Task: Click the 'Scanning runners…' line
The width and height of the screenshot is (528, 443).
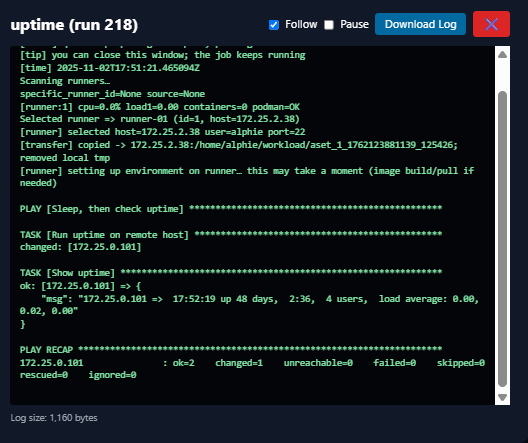Action: [x=65, y=81]
